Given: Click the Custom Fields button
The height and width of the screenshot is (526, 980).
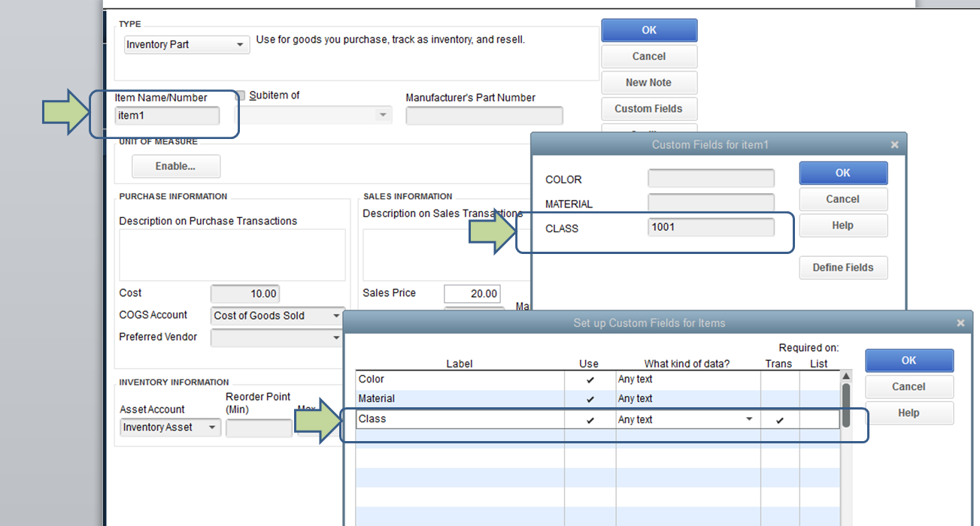Looking at the screenshot, I should [x=649, y=109].
